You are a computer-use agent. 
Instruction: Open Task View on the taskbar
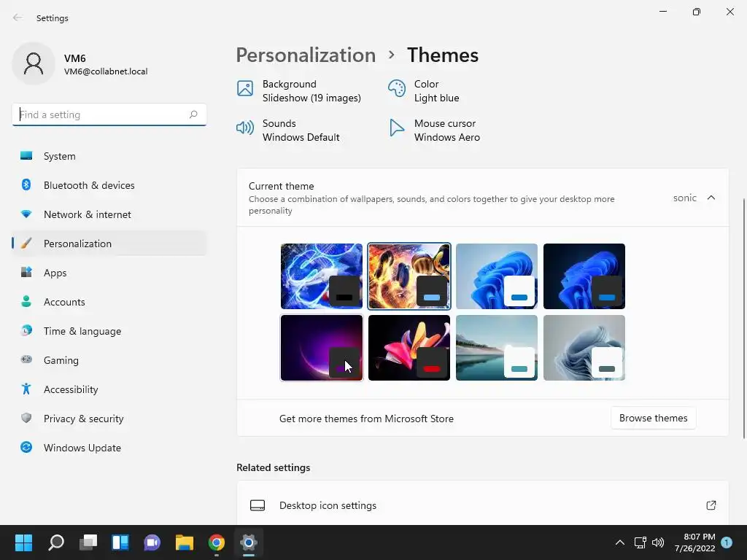[x=88, y=542]
